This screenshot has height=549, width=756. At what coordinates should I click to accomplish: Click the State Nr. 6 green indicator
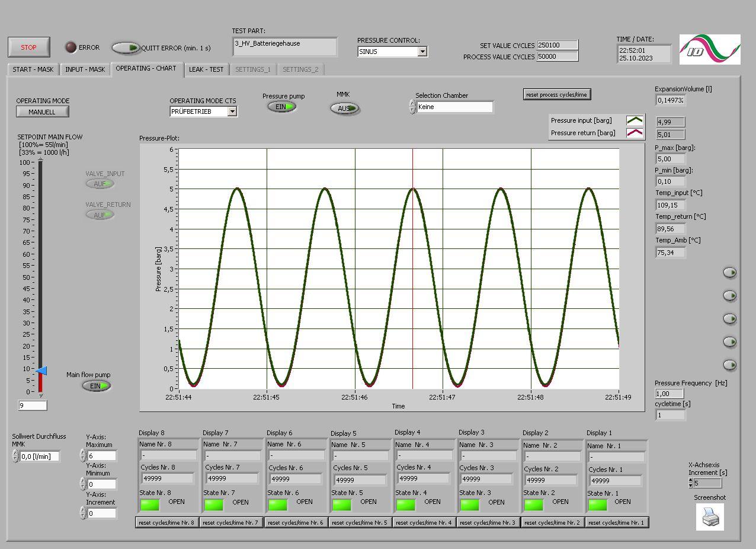tap(278, 505)
